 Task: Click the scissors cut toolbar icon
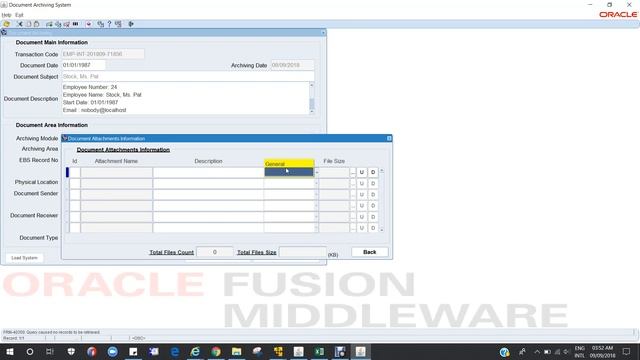(20, 24)
